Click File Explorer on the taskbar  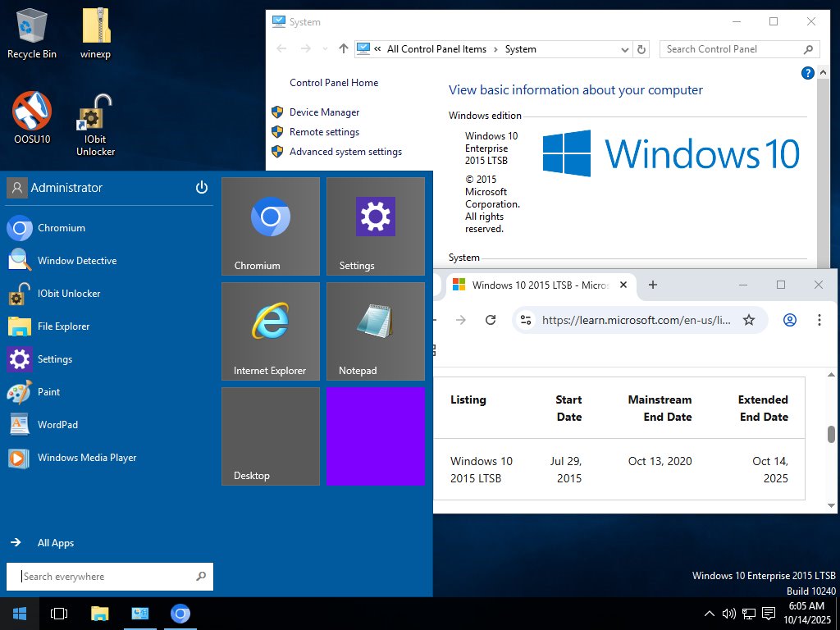point(99,614)
